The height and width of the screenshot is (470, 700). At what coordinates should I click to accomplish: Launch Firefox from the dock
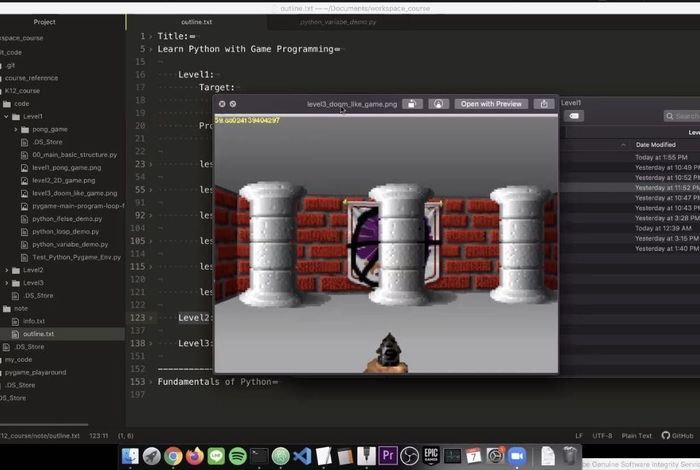click(195, 456)
